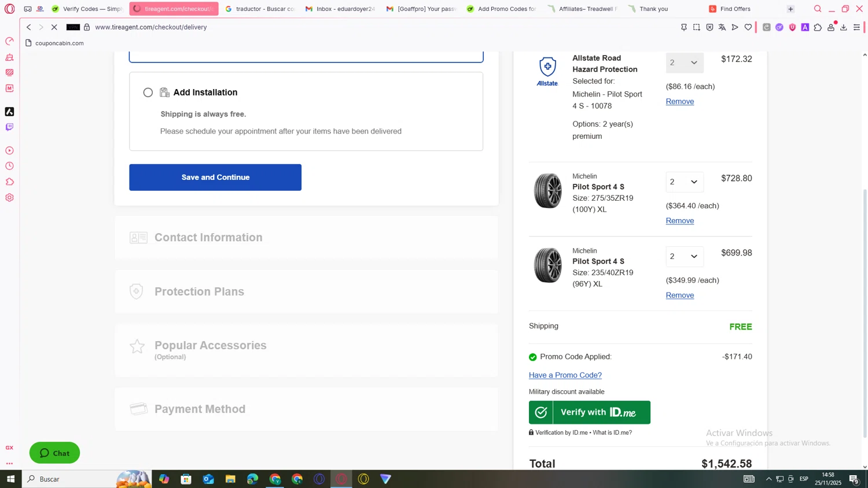Select the Add Installation radio button
This screenshot has height=488, width=868.
click(x=148, y=93)
